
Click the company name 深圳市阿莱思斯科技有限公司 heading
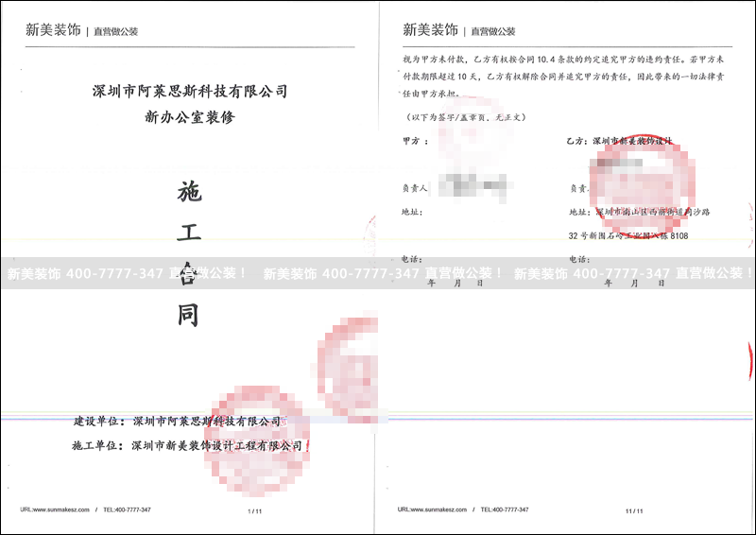189,92
